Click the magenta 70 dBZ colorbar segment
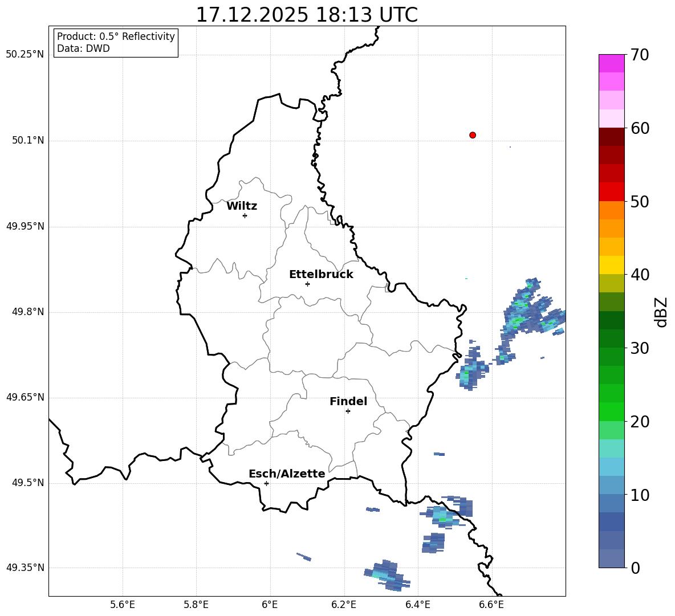The height and width of the screenshot is (616, 675). [612, 63]
